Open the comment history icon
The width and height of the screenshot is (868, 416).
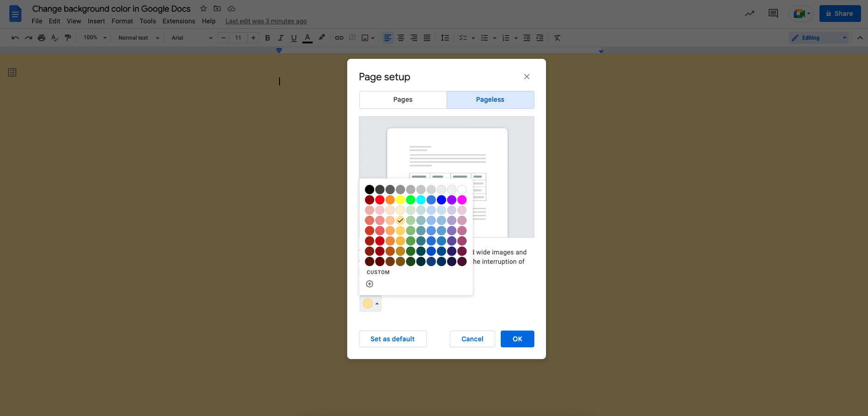pos(773,14)
